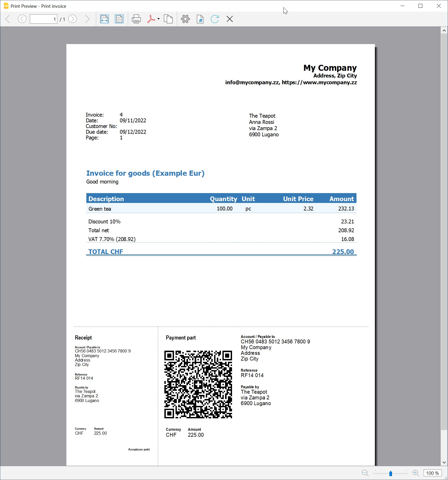Zoom in with plus magnifier
Image resolution: width=448 pixels, height=480 pixels.
416,473
